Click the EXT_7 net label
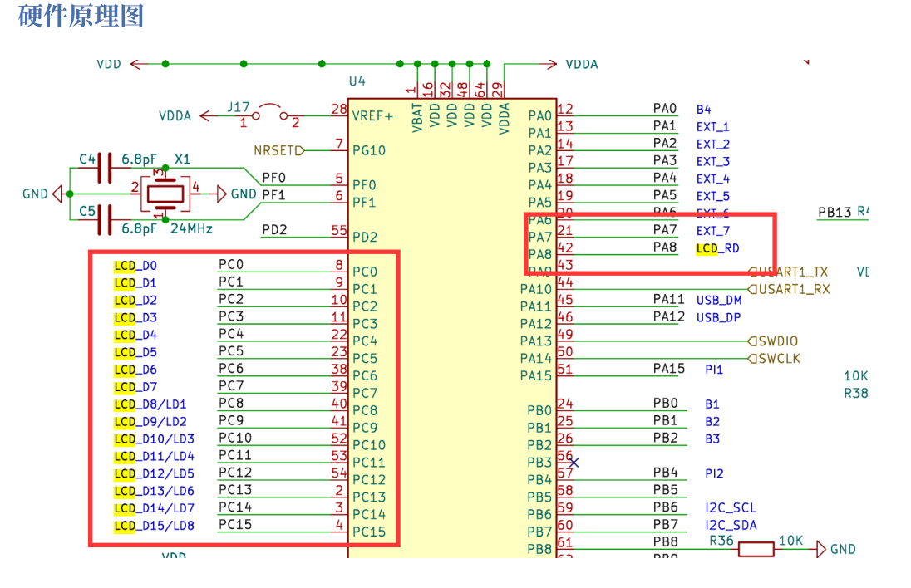Viewport: 911px width, 588px height. 713,231
